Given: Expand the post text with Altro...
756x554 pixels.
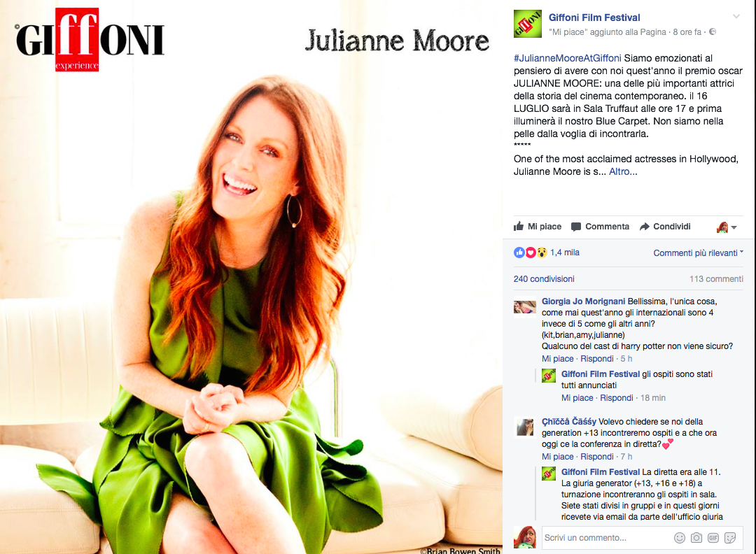Looking at the screenshot, I should (x=623, y=171).
